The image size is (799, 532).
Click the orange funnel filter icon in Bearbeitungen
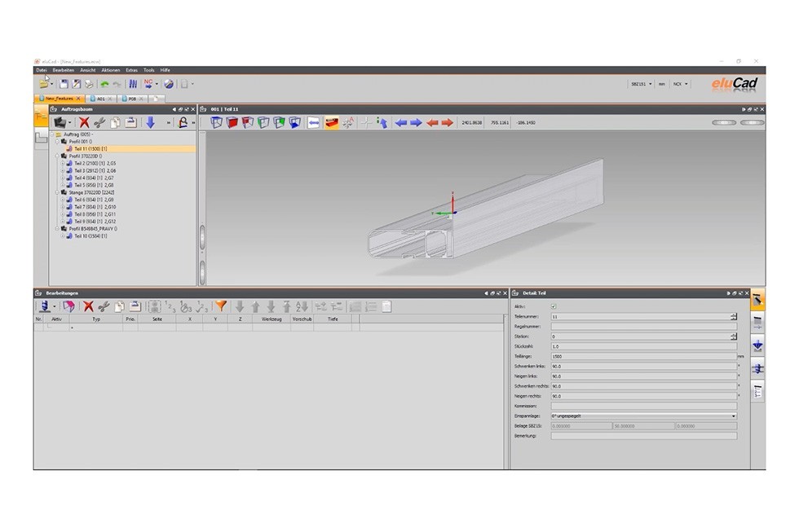click(221, 306)
